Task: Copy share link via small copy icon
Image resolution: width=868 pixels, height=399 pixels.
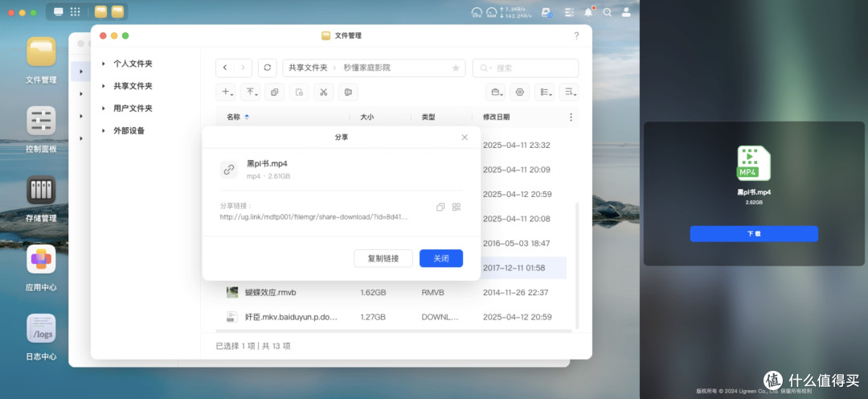Action: pyautogui.click(x=440, y=207)
